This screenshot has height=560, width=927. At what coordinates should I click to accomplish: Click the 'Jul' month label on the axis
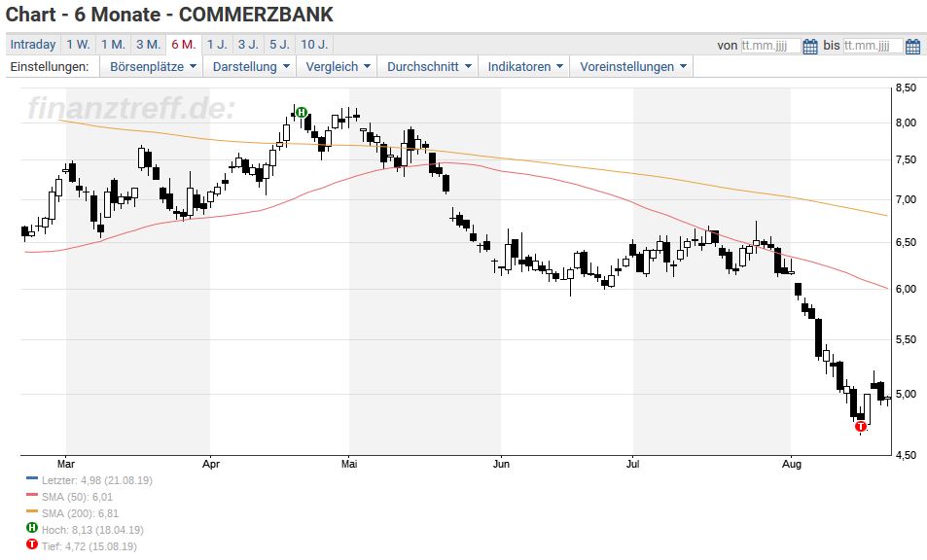(x=633, y=465)
